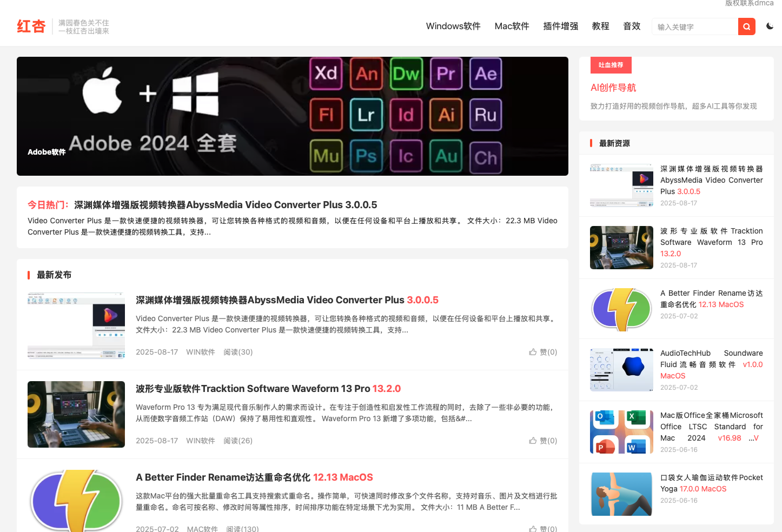Open the Windows软件 menu
The width and height of the screenshot is (782, 532).
click(x=453, y=25)
